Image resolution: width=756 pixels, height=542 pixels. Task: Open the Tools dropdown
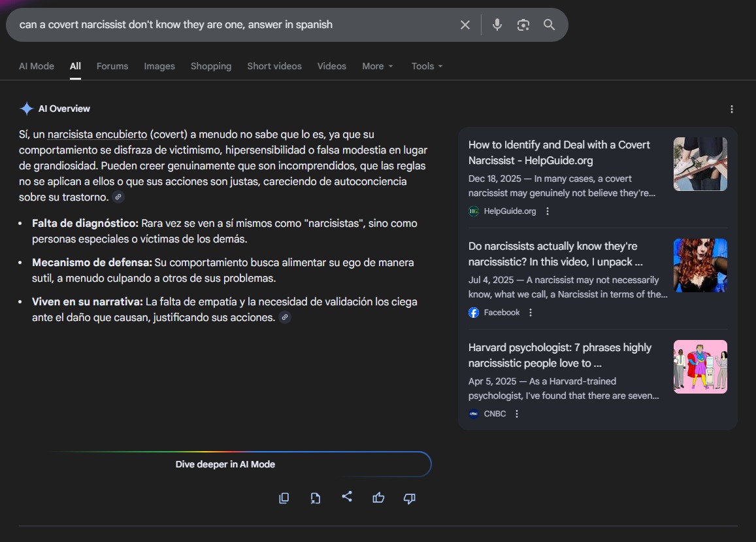point(427,66)
